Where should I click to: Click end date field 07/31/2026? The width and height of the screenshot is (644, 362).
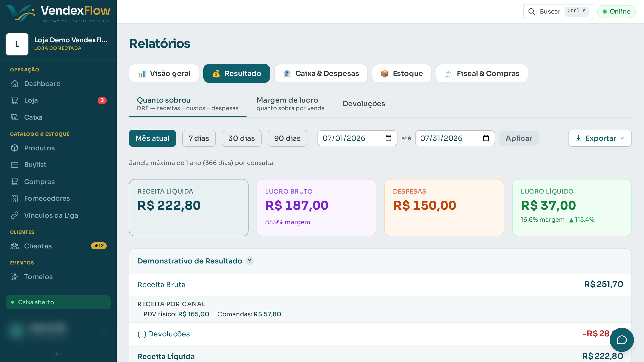(x=455, y=138)
